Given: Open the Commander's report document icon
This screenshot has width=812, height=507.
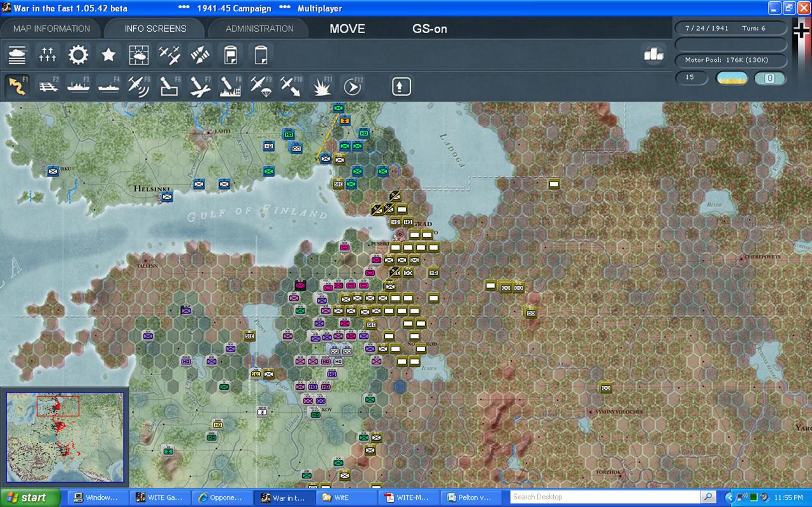Looking at the screenshot, I should coord(231,55).
